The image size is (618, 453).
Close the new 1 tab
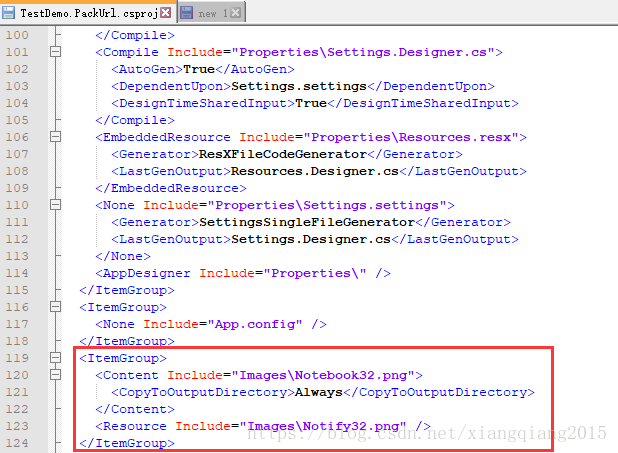point(235,13)
